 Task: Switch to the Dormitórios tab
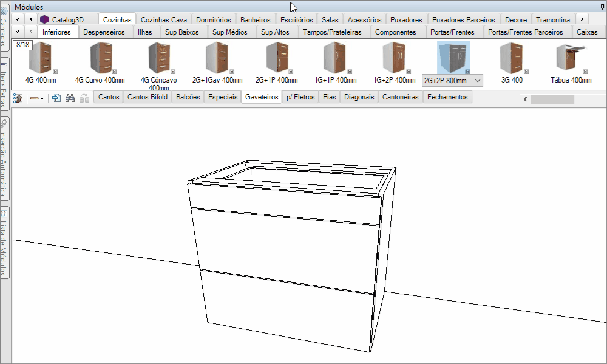[x=213, y=20]
